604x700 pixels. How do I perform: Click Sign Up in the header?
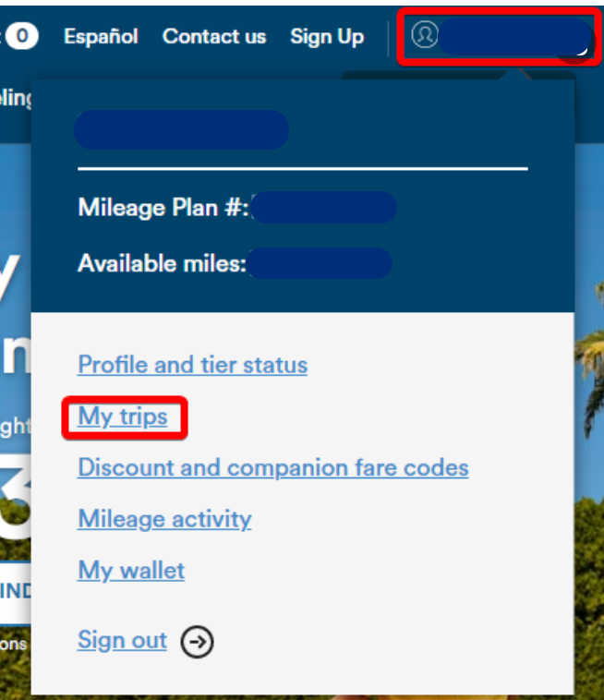coord(327,38)
